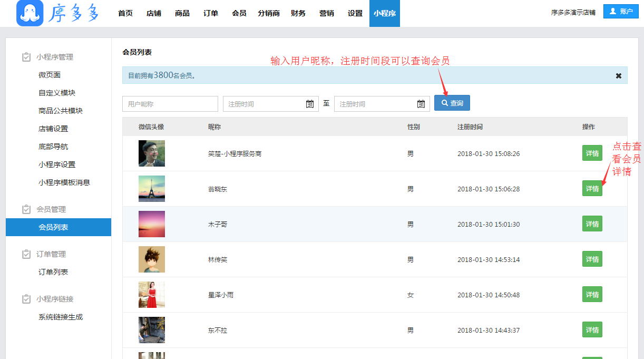Dismiss the 3800 members notice banner
The image size is (644, 359).
(619, 76)
